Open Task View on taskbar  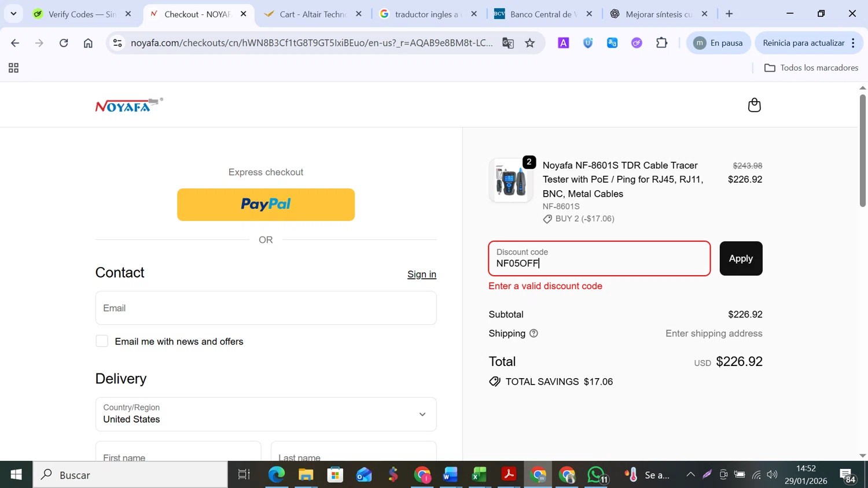(244, 475)
